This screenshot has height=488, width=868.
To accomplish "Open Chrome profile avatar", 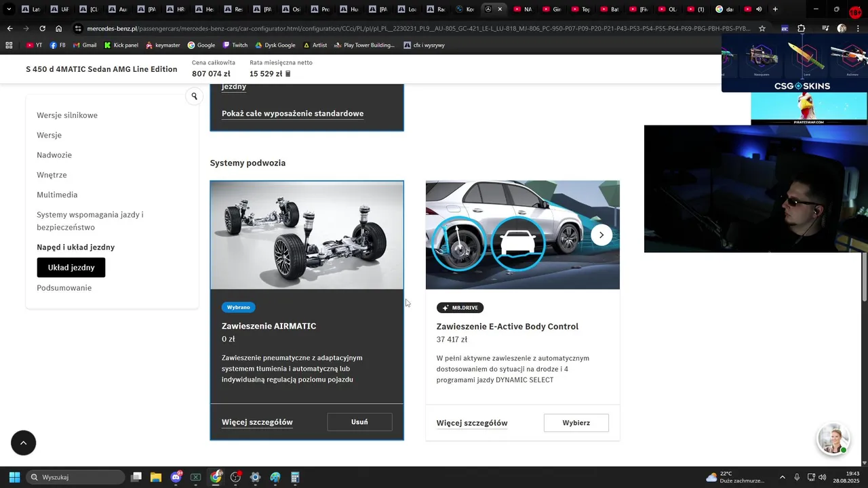I will [842, 28].
